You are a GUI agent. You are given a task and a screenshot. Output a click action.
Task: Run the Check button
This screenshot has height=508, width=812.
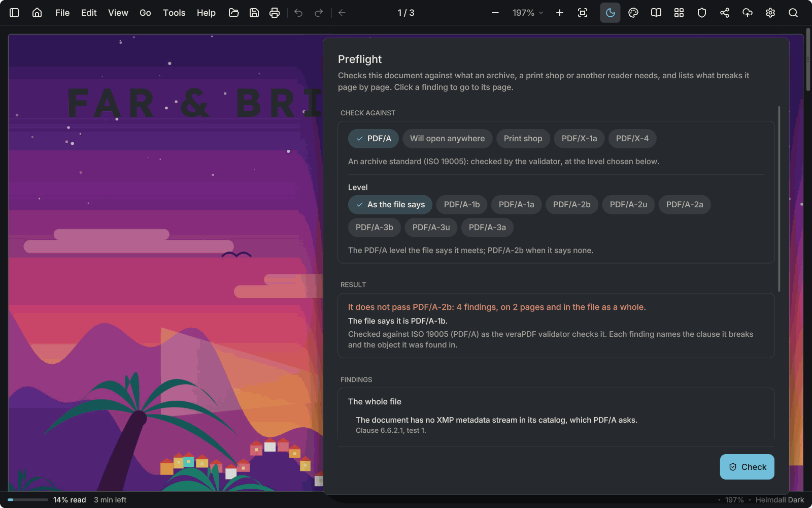click(x=747, y=467)
